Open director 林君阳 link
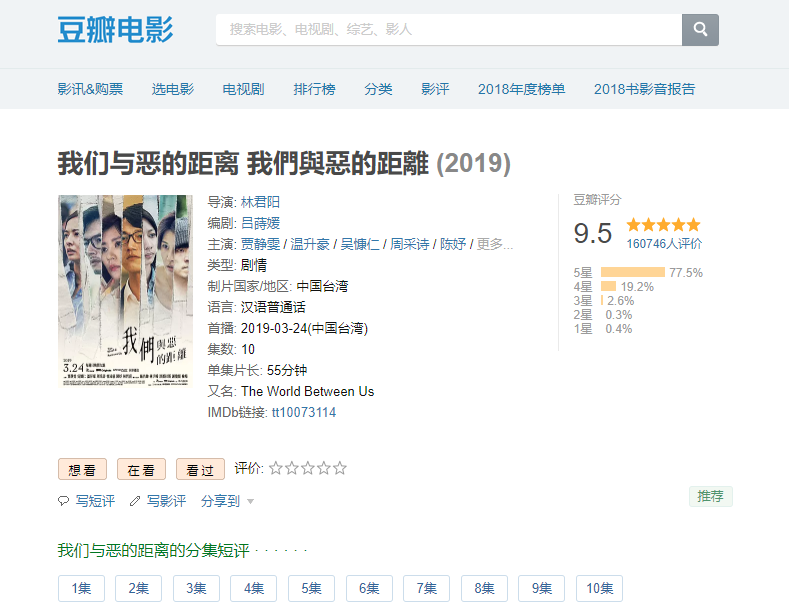This screenshot has width=789, height=613. coord(260,202)
